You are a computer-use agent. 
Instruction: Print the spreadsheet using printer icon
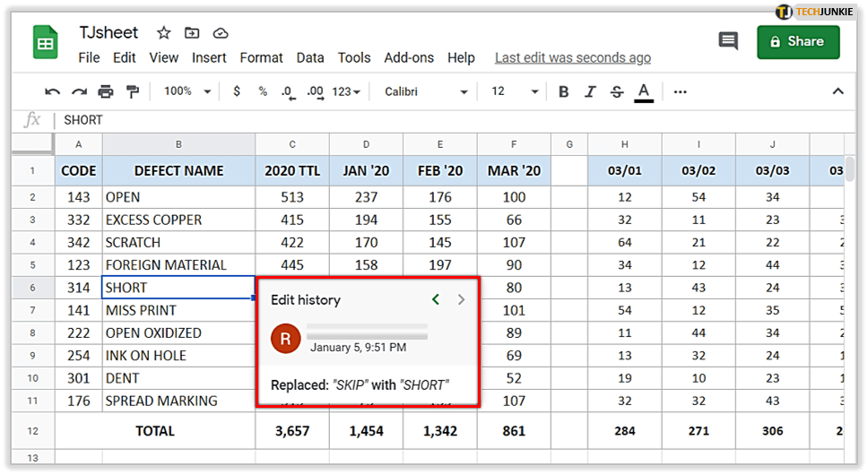pyautogui.click(x=106, y=91)
